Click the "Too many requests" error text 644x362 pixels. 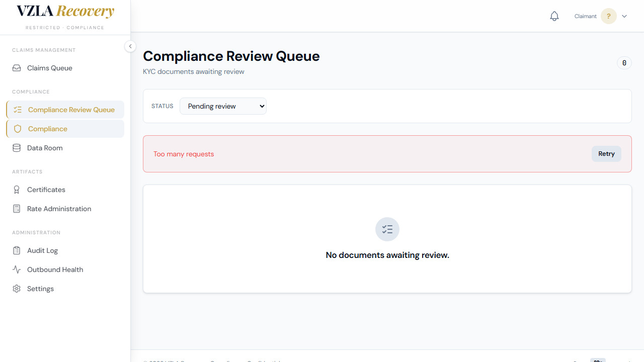click(184, 154)
